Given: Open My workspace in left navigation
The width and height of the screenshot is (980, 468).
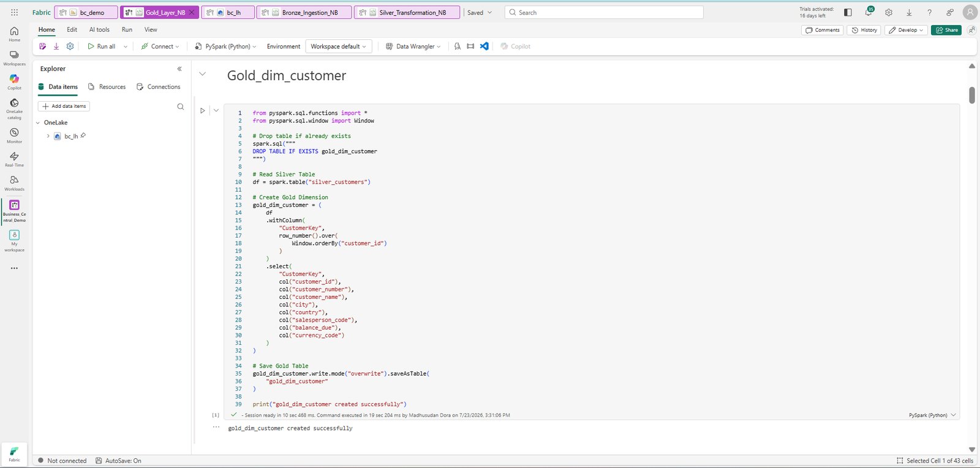Looking at the screenshot, I should coord(14,241).
